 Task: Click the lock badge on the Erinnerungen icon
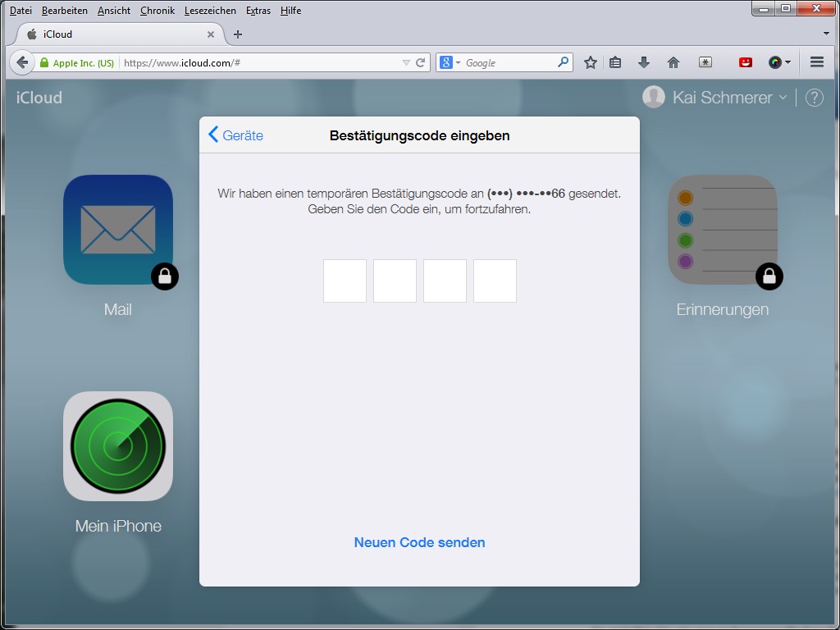(769, 276)
